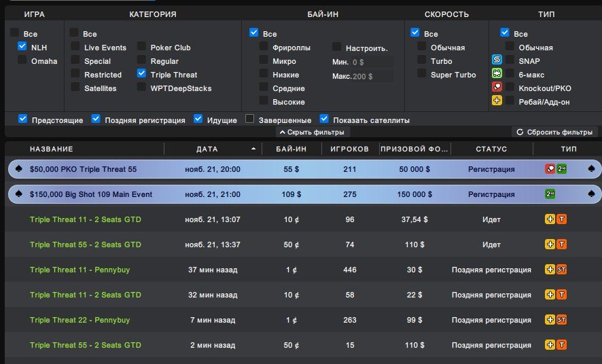Click the green 6-макс filter icon
The width and height of the screenshot is (602, 364).
click(x=497, y=74)
